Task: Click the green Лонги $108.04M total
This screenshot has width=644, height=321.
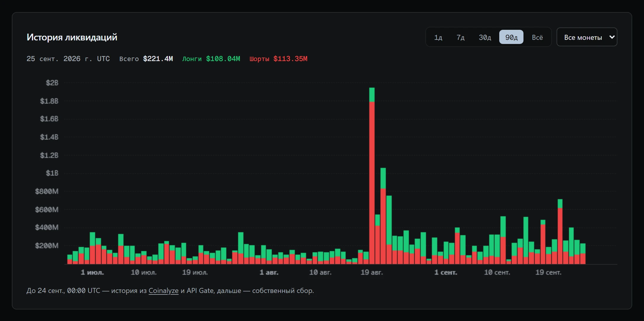Action: click(x=211, y=59)
